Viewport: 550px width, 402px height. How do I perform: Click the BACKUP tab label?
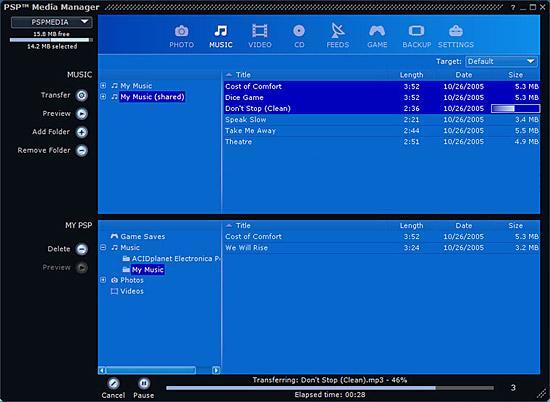[x=417, y=45]
